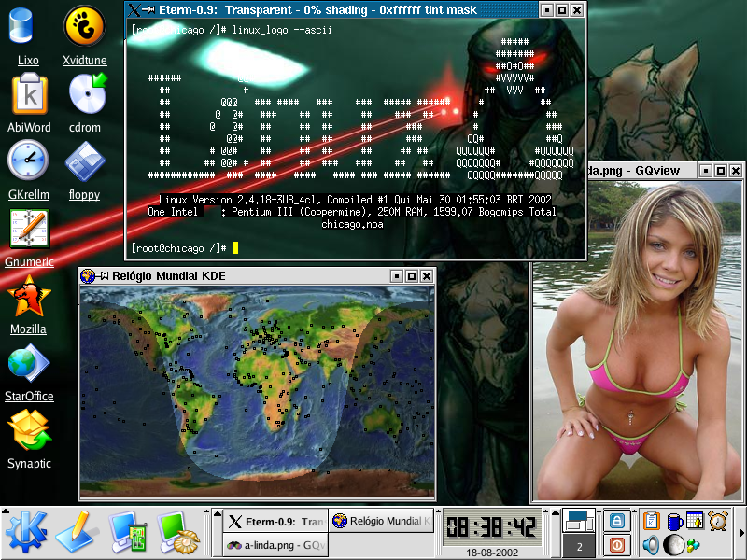
Task: Open the KDE K menu
Action: click(26, 531)
